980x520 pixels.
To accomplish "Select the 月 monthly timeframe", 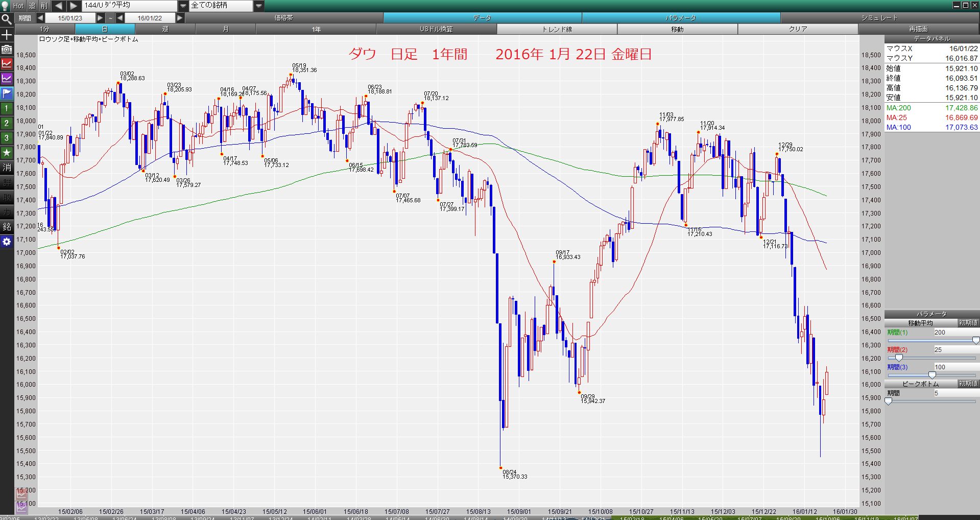I will point(225,29).
